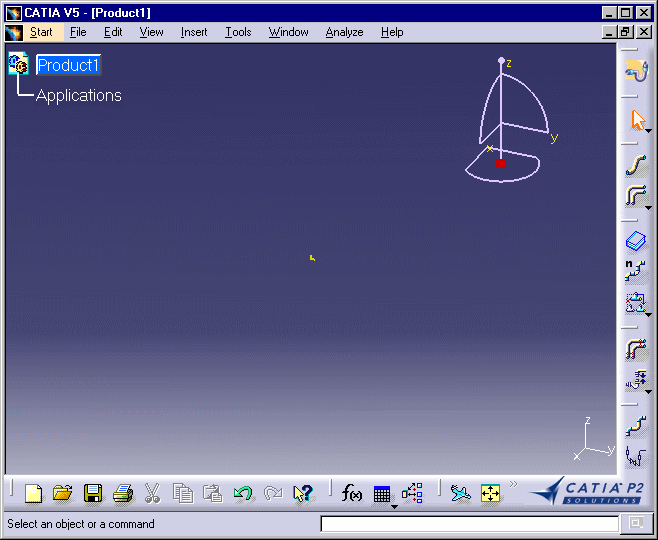Screen dimensions: 658x540
Task: Click the command input field in status bar
Action: tap(469, 524)
